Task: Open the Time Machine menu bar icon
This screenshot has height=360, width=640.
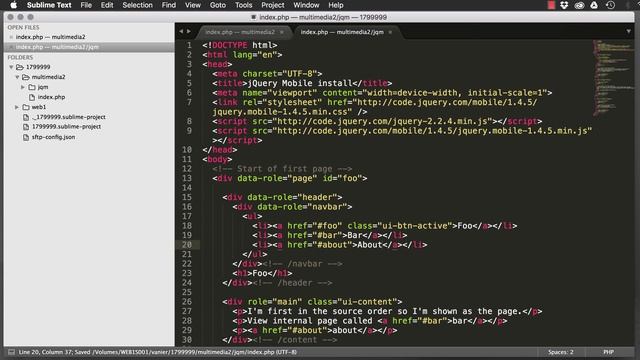Action: (610, 5)
